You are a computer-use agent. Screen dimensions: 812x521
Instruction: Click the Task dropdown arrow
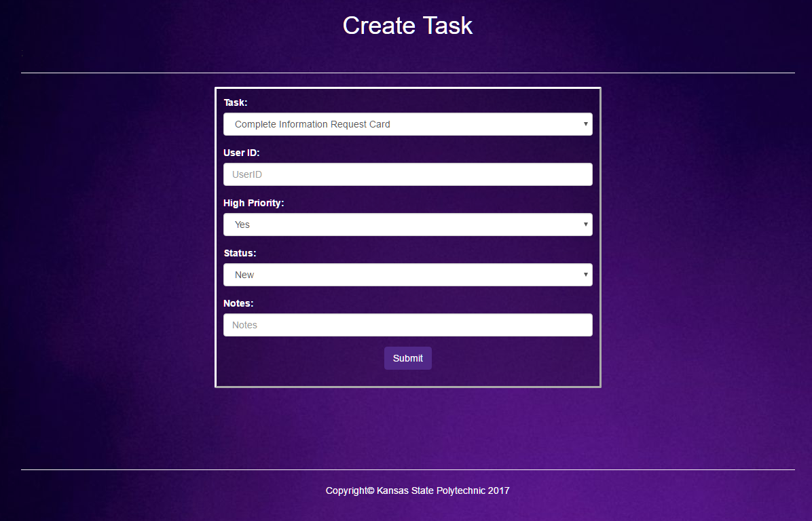585,124
